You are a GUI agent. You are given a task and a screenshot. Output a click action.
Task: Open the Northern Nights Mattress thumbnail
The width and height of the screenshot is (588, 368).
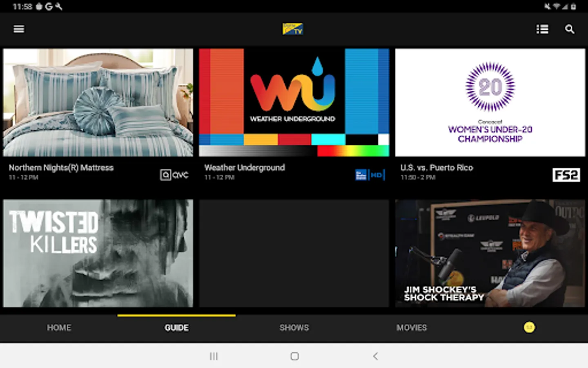[98, 103]
